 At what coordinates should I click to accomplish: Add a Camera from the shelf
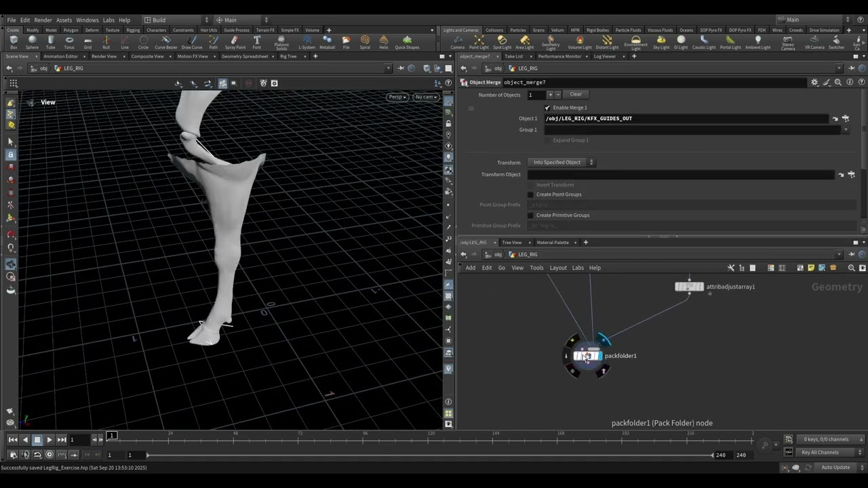coord(458,42)
